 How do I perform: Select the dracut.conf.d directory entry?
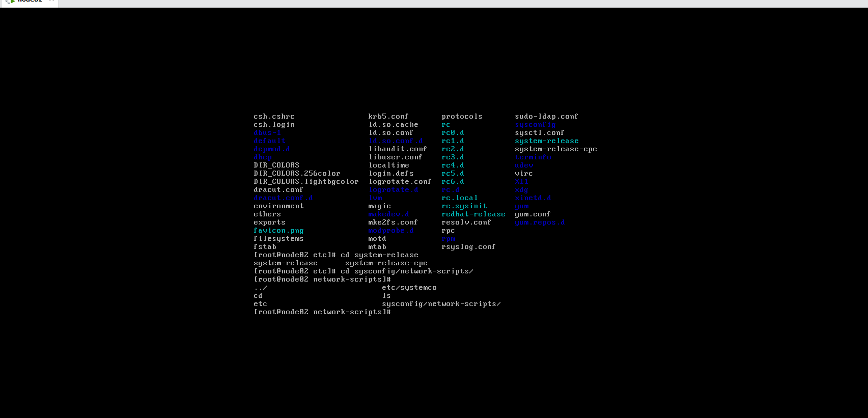coord(283,198)
